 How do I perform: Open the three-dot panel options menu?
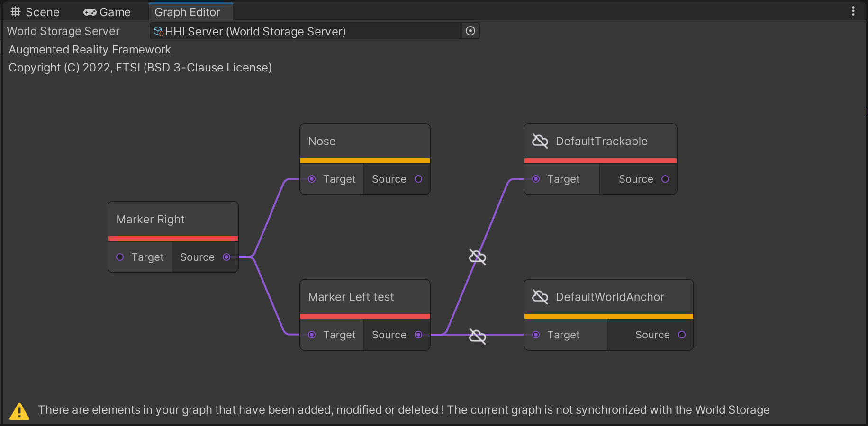(x=853, y=11)
